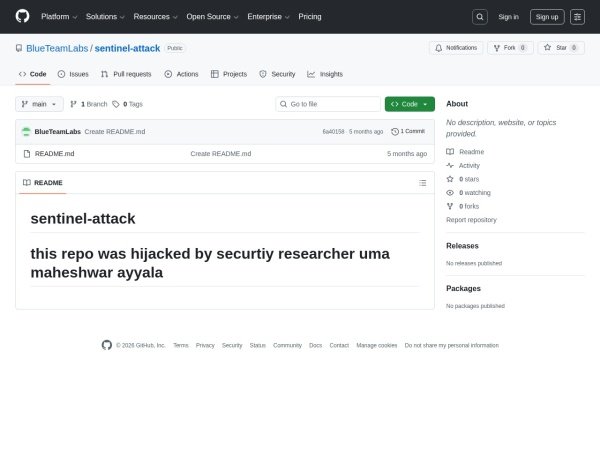
Task: Select the README tab in file viewer
Action: [42, 183]
